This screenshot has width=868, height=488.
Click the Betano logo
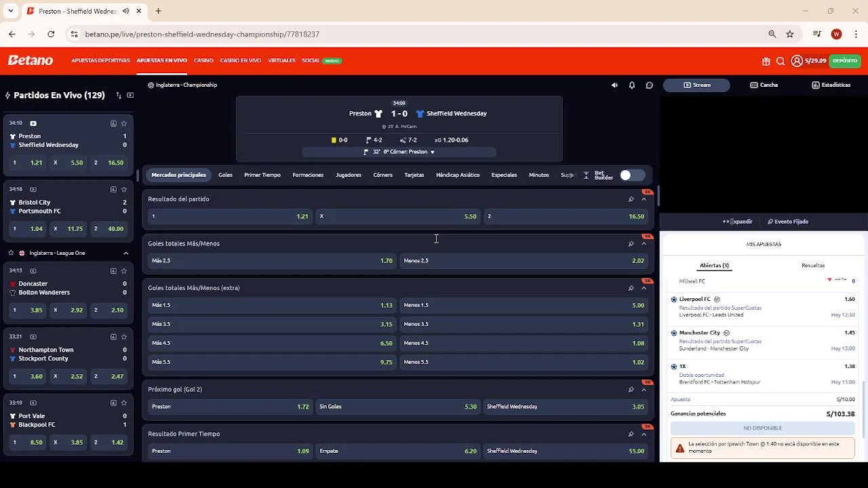pos(31,61)
